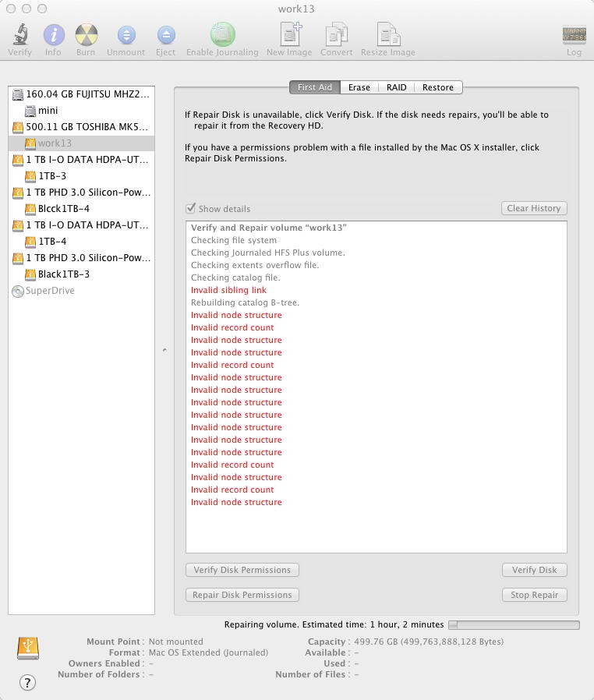Select the SuperDrive entry
The height and width of the screenshot is (700, 594).
tap(82, 291)
